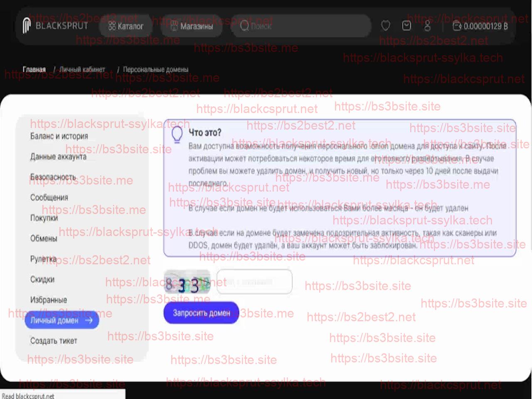Open Безопасность in sidebar
Viewport: 532px width, 399px height.
(53, 177)
